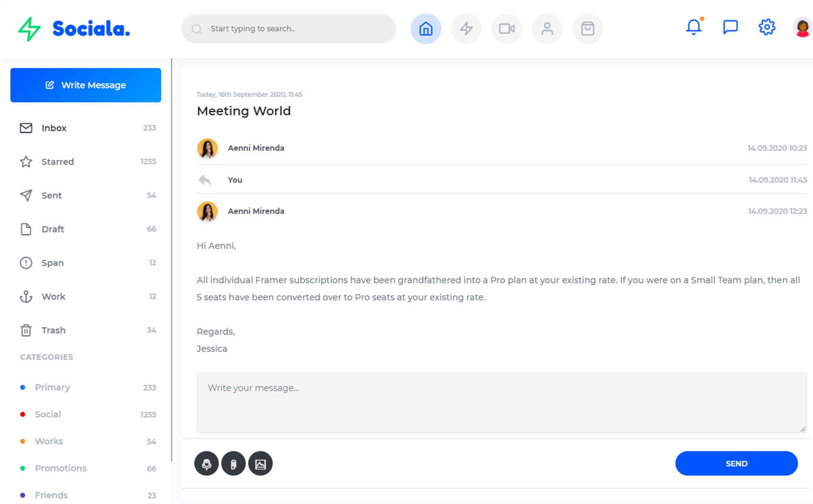Click the microphone voice record button
This screenshot has height=504, width=813.
[x=207, y=464]
